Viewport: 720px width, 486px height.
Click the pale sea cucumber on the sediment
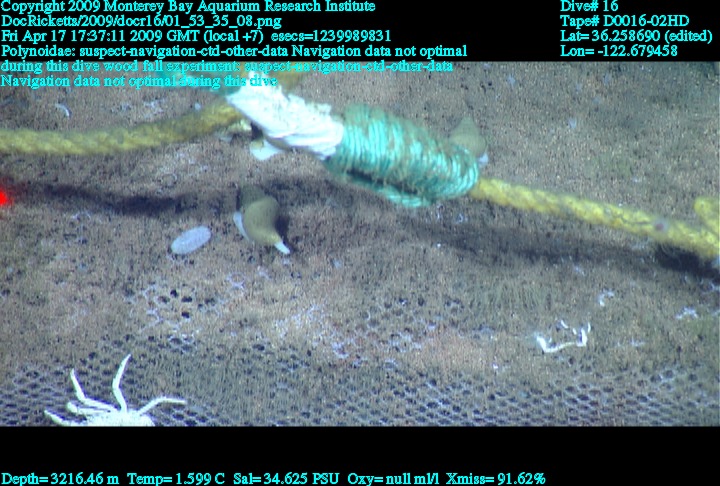coord(190,240)
